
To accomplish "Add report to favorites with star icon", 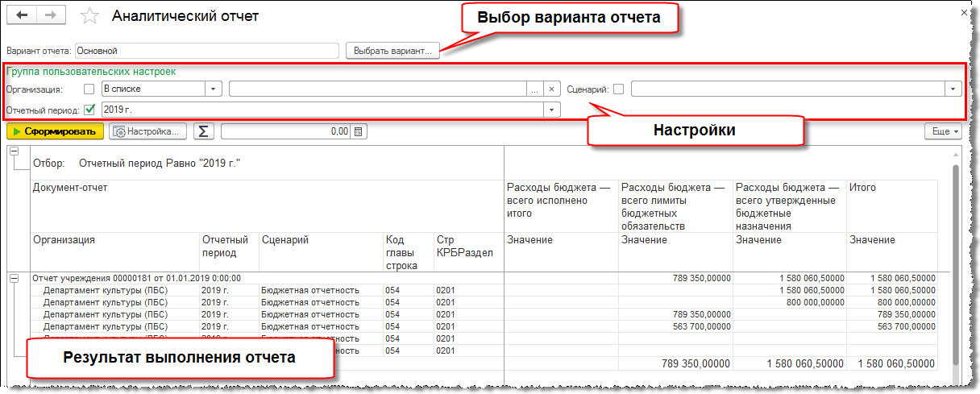I will (90, 16).
